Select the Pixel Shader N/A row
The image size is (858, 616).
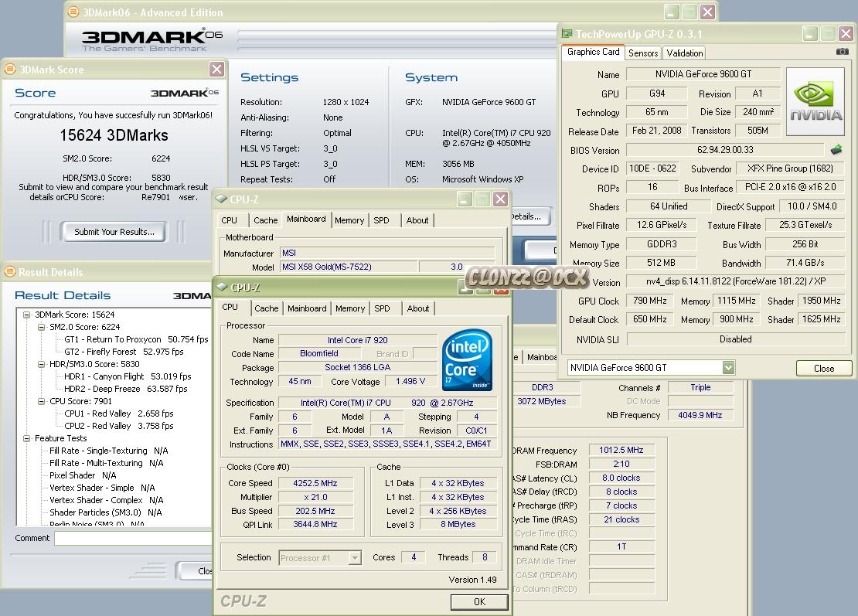pyautogui.click(x=83, y=475)
